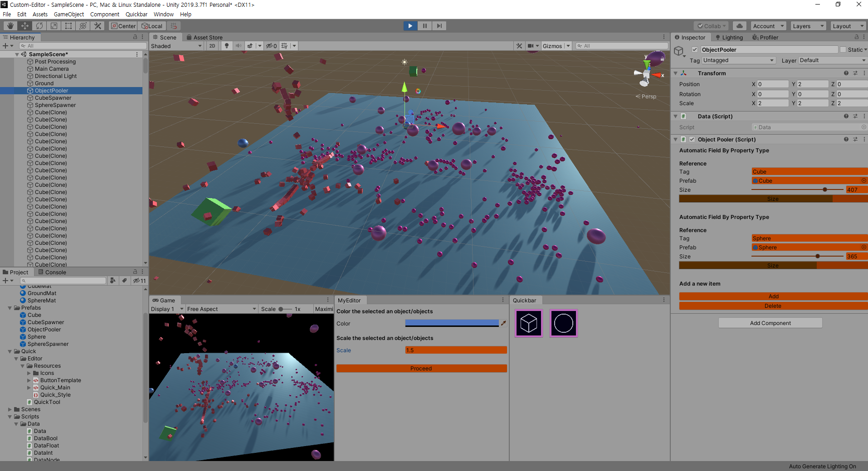Click the Play button
Screen dimensions: 868x471
point(410,26)
